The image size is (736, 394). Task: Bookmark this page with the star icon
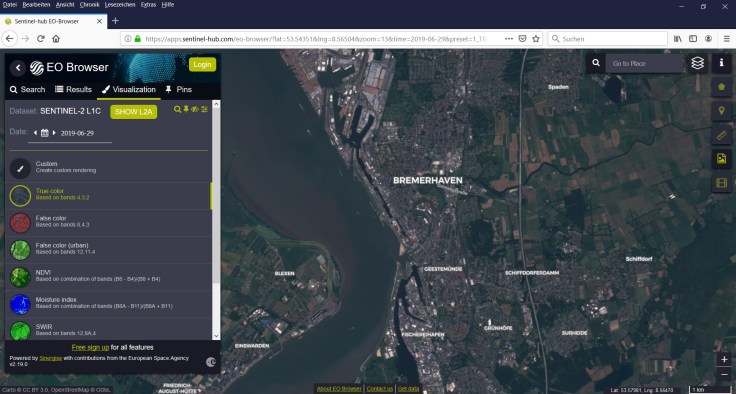pos(536,39)
